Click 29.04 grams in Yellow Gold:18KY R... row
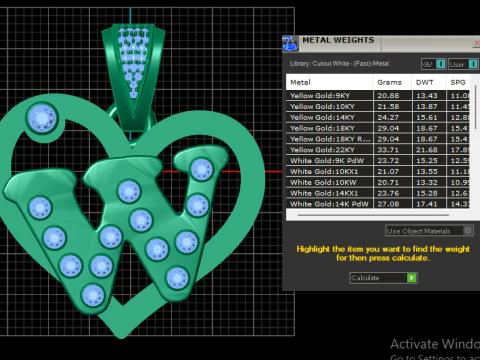The height and width of the screenshot is (360, 480). click(x=388, y=139)
